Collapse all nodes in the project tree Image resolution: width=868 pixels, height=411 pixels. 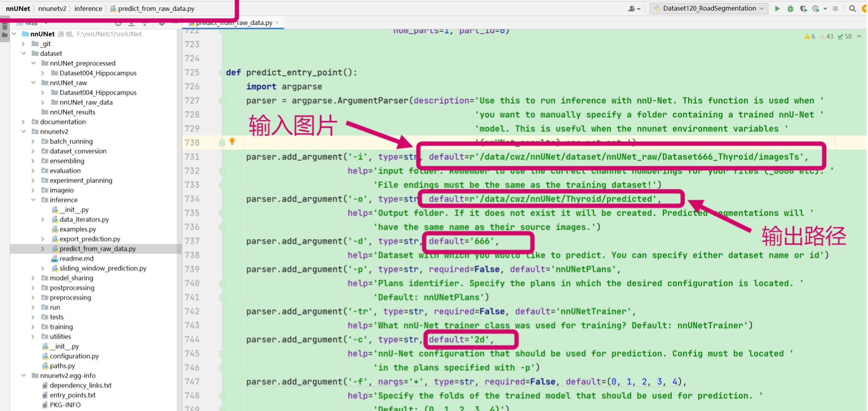click(x=145, y=23)
